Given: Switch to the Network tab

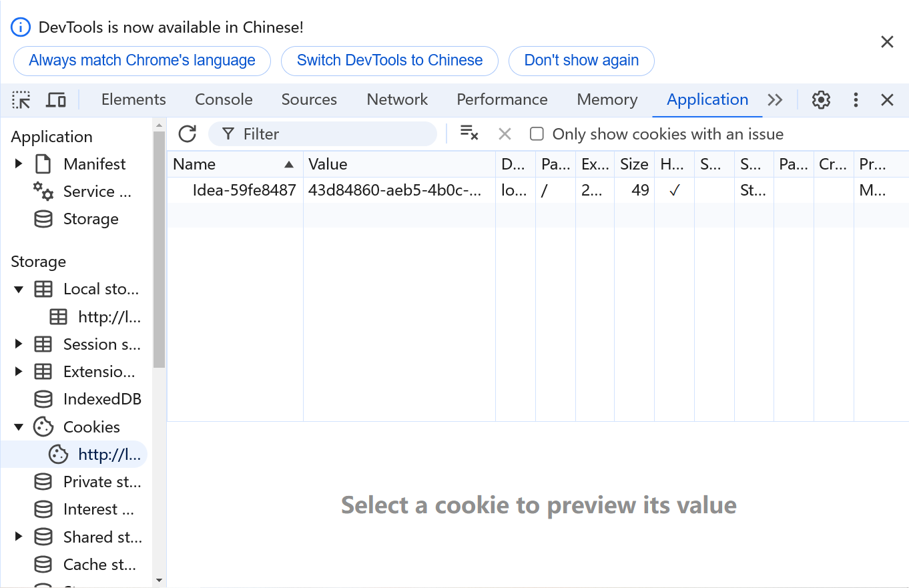Looking at the screenshot, I should 397,100.
